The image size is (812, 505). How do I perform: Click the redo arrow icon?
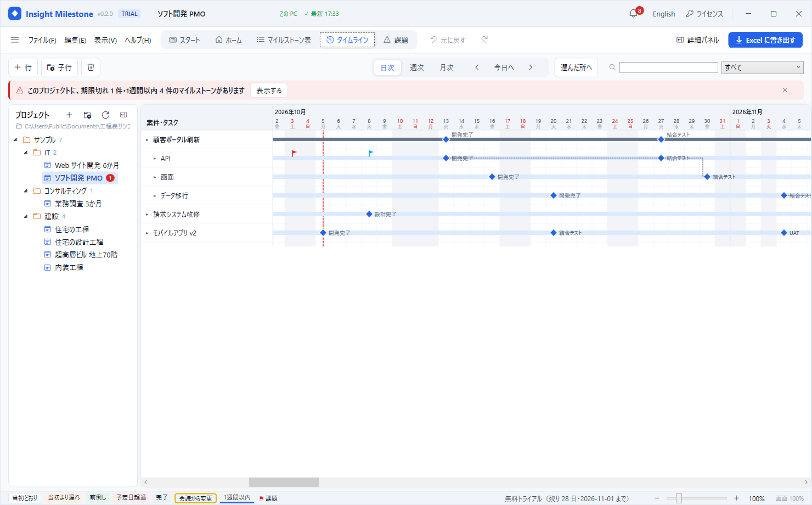tap(484, 40)
